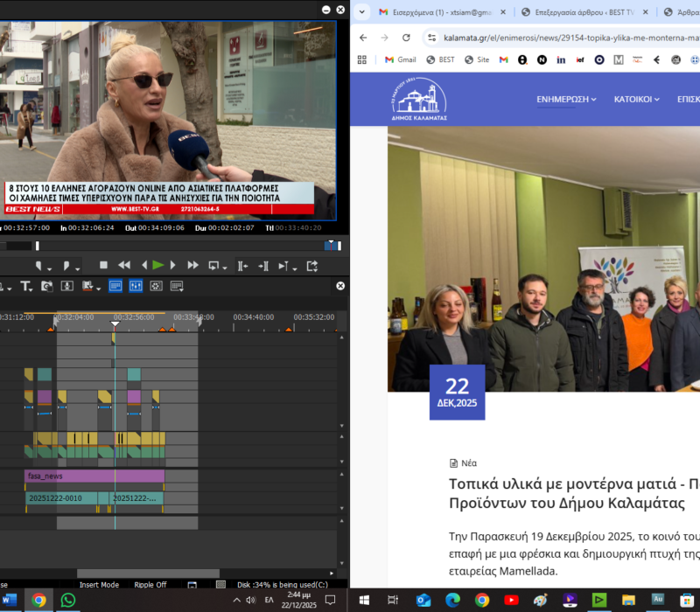The height and width of the screenshot is (612, 700).
Task: Select the Text tool in timeline toolbar
Action: tap(25, 286)
